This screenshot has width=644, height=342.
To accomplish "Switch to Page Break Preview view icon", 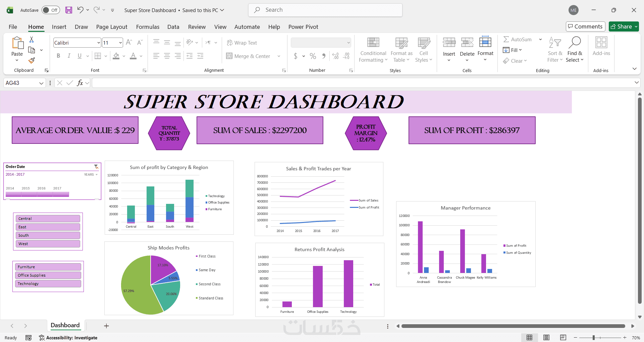I will 563,337.
